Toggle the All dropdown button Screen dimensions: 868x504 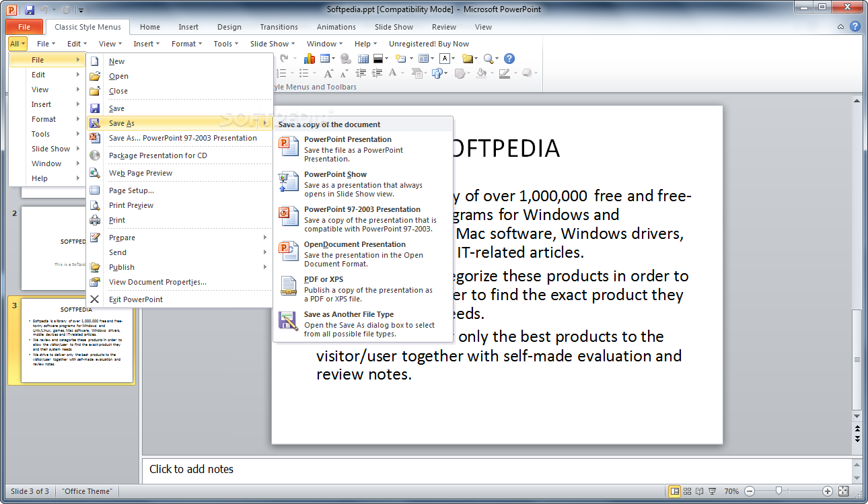tap(17, 44)
